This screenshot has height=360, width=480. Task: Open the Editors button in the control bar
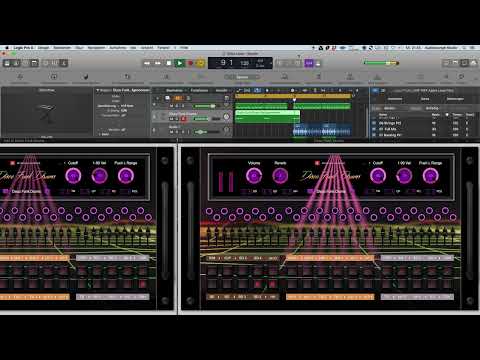[x=64, y=63]
